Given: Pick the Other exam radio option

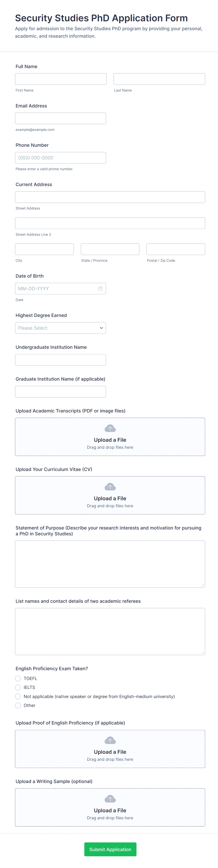Looking at the screenshot, I should point(18,705).
